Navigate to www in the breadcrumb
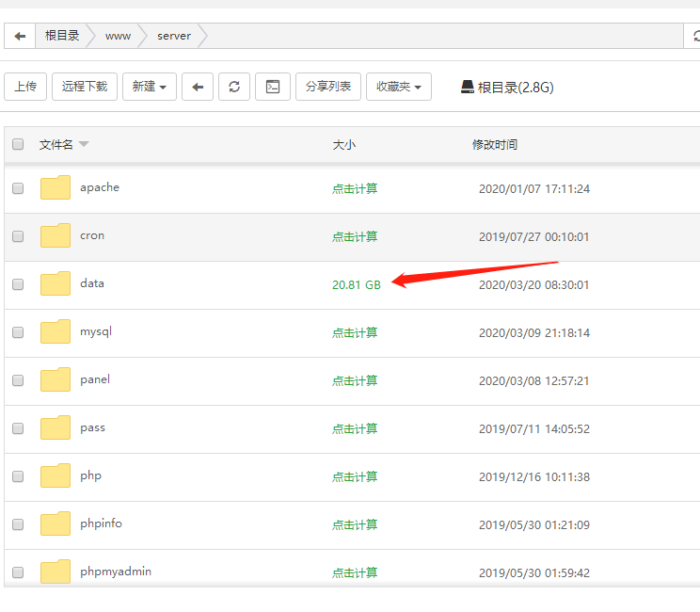 pos(118,36)
